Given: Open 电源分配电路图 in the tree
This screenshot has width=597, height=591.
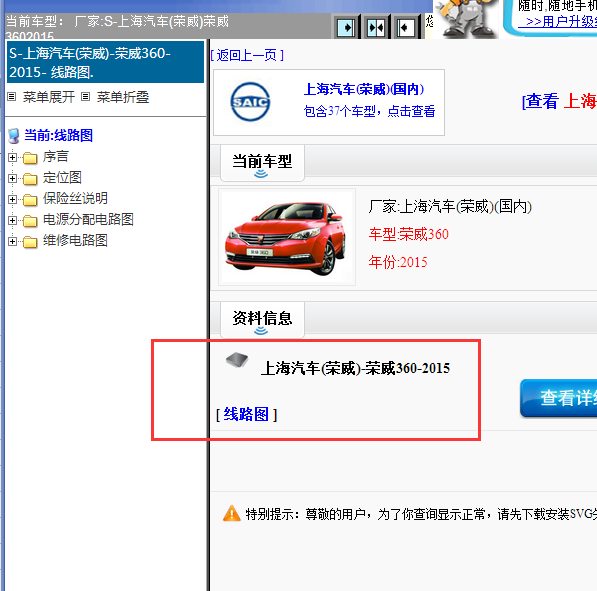Looking at the screenshot, I should [x=88, y=219].
